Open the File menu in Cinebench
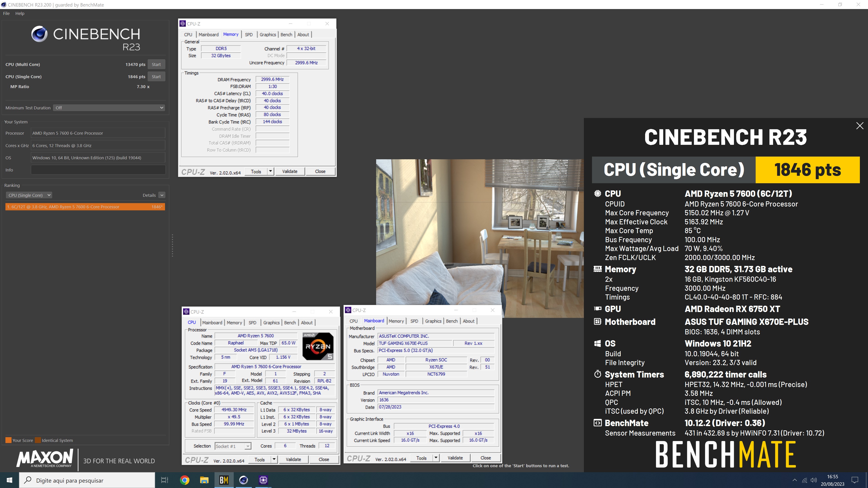 point(6,14)
